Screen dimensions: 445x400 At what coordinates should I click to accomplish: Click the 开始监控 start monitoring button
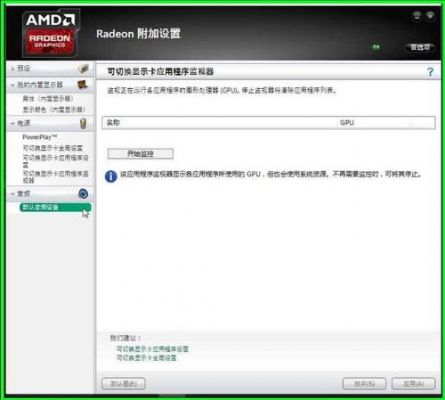point(140,154)
